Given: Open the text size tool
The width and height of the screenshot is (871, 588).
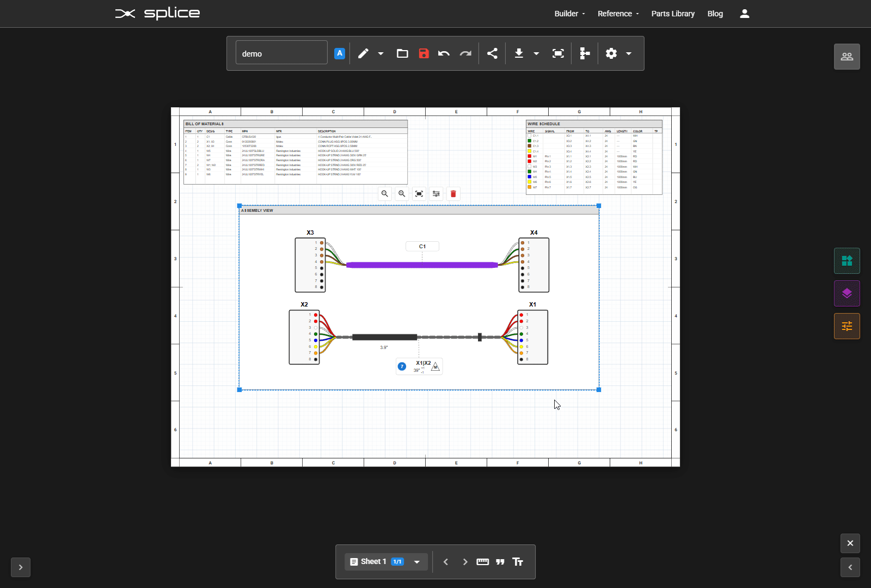Looking at the screenshot, I should [x=518, y=561].
